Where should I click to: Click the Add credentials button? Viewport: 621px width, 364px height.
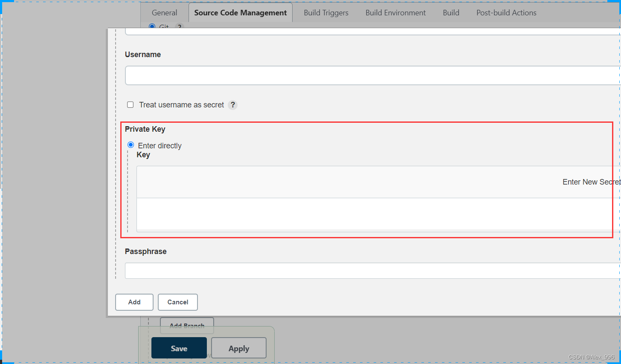134,302
